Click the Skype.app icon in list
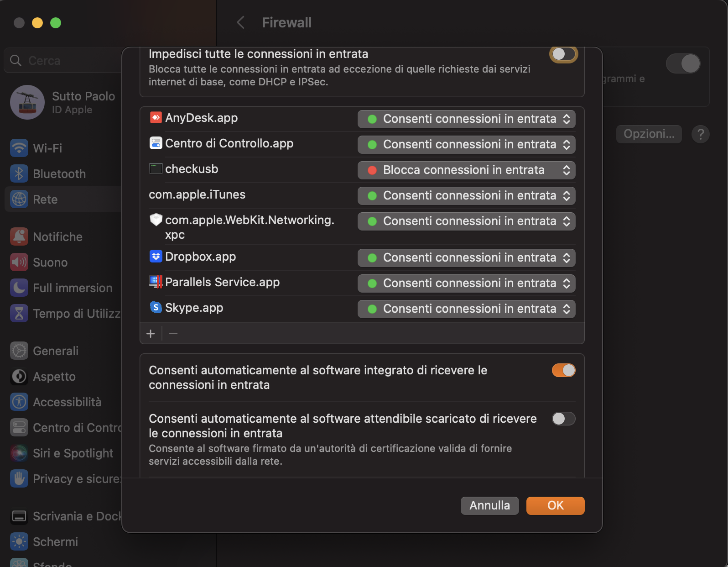 pyautogui.click(x=156, y=308)
